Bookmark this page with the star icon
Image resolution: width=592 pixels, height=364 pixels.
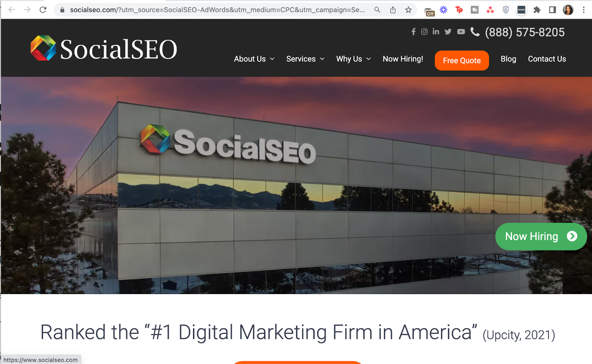(x=408, y=10)
